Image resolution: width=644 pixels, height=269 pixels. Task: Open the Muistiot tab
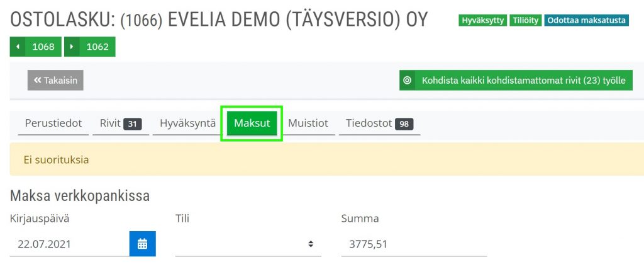tap(308, 123)
